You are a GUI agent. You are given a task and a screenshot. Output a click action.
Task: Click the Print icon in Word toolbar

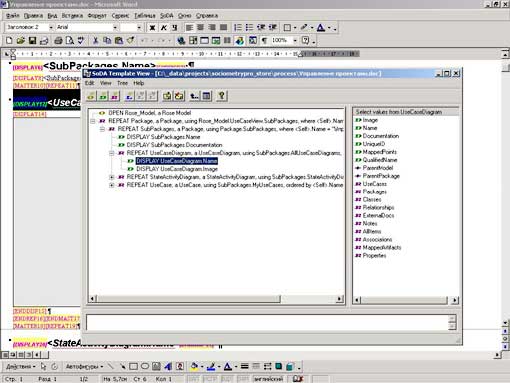point(58,41)
